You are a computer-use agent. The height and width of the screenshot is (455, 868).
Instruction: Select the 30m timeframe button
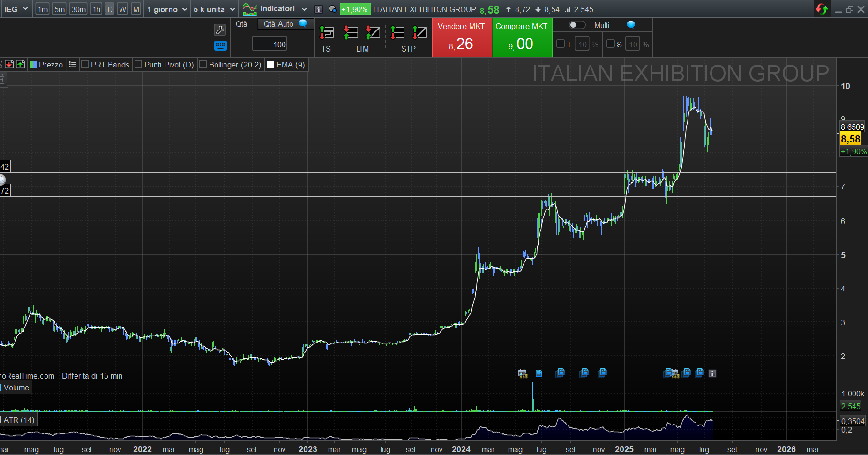tap(78, 9)
